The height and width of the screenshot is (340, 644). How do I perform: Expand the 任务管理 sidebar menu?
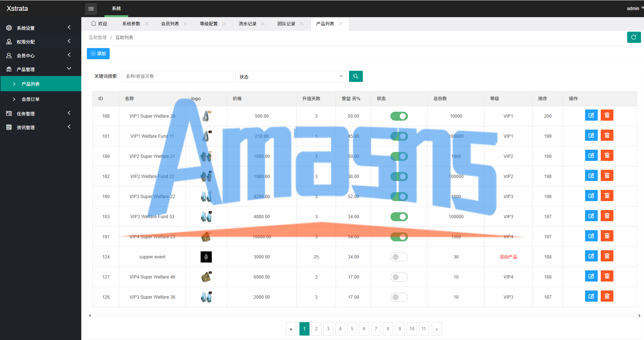click(x=41, y=114)
